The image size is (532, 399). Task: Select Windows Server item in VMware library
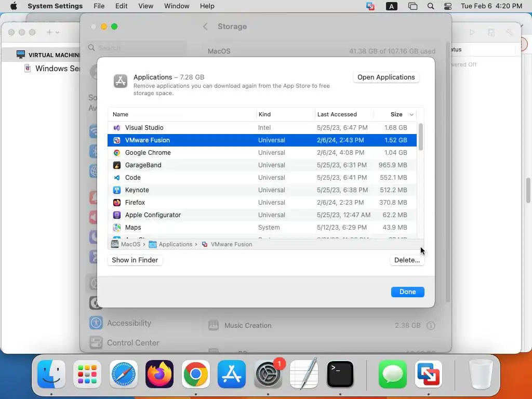[x=52, y=69]
